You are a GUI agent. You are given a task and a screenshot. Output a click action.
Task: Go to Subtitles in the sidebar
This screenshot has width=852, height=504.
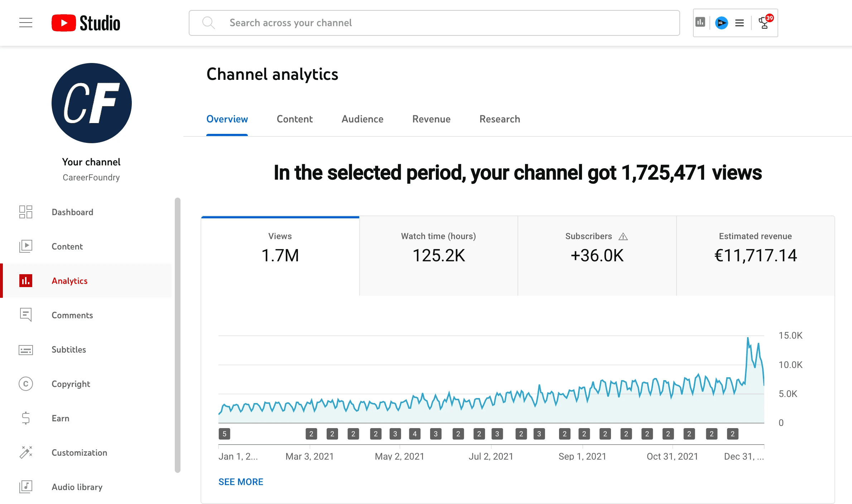point(68,350)
